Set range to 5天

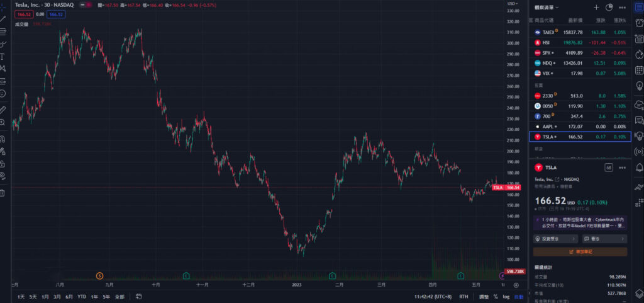tap(33, 297)
